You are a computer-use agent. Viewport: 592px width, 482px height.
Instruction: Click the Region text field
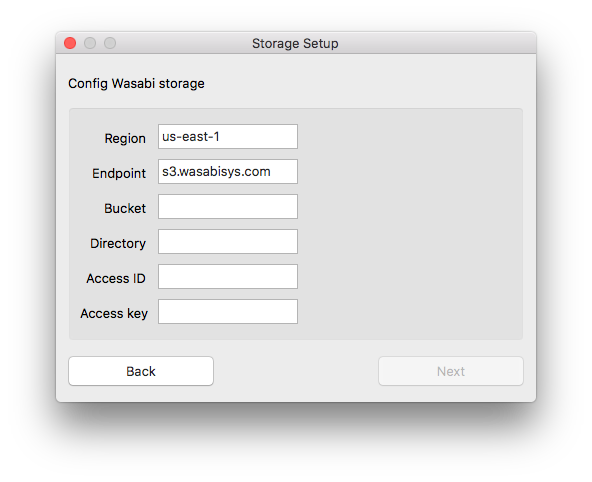point(228,136)
